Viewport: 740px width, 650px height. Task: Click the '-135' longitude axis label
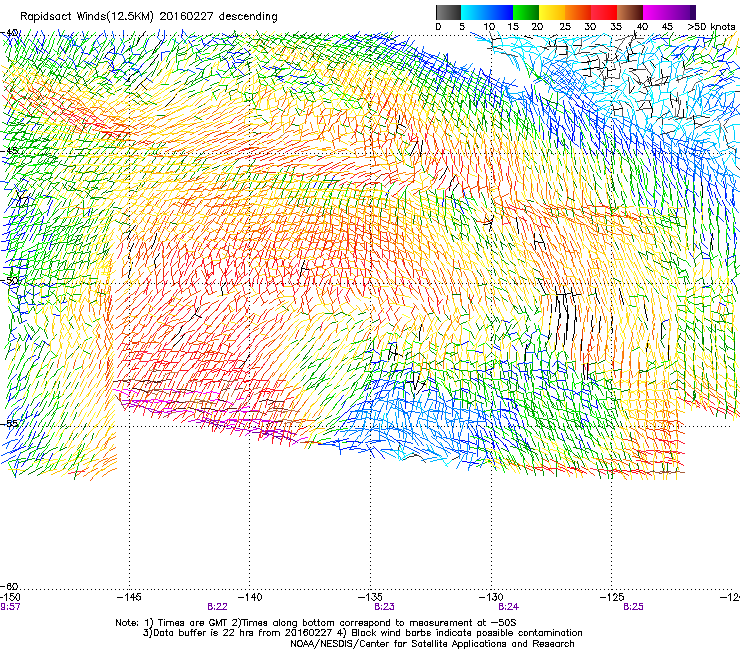point(370,597)
